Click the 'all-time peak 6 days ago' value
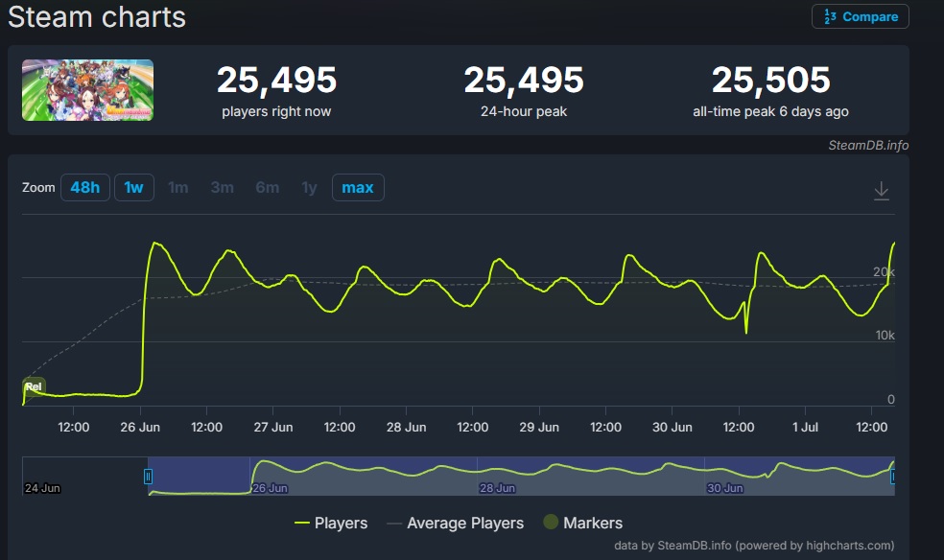Viewport: 944px width, 560px height. click(771, 80)
